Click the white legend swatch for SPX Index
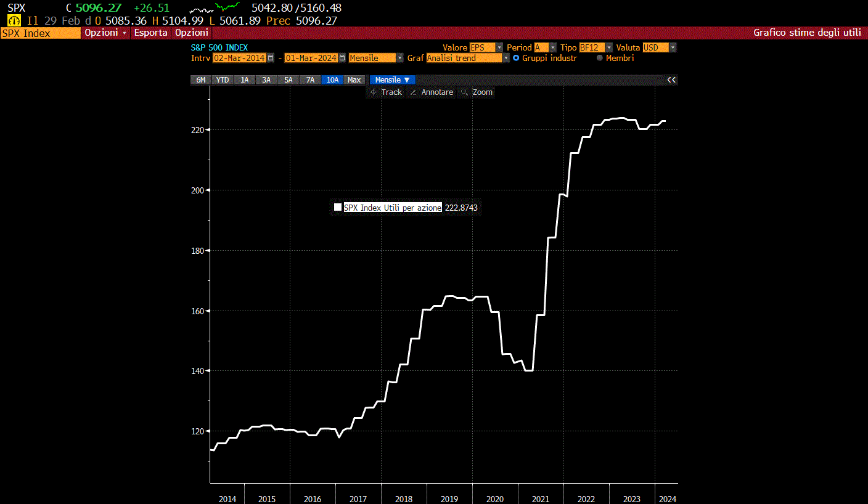This screenshot has width=868, height=504. coord(337,208)
